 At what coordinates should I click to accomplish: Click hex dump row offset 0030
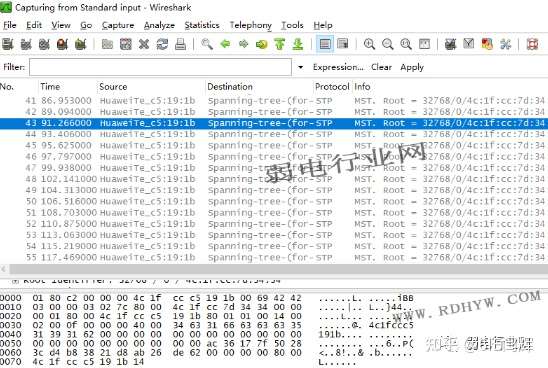(x=207, y=325)
